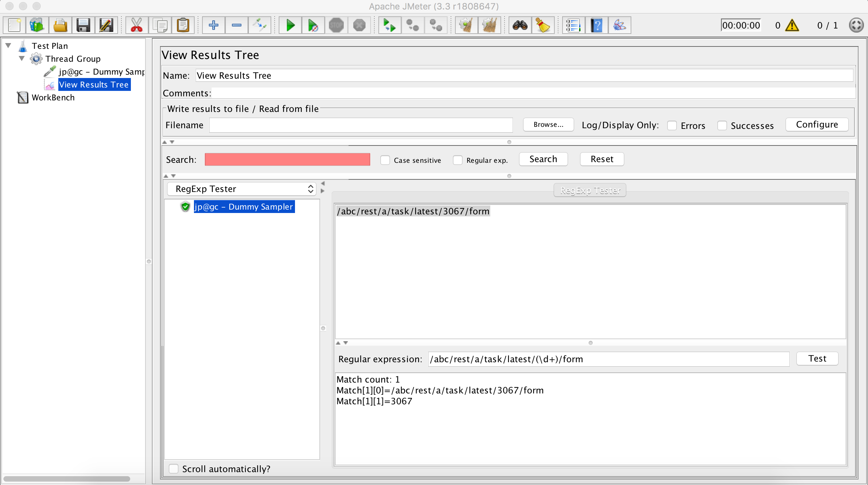Select the RegExp Tester tab
Screen dimensions: 868x485
[590, 190]
